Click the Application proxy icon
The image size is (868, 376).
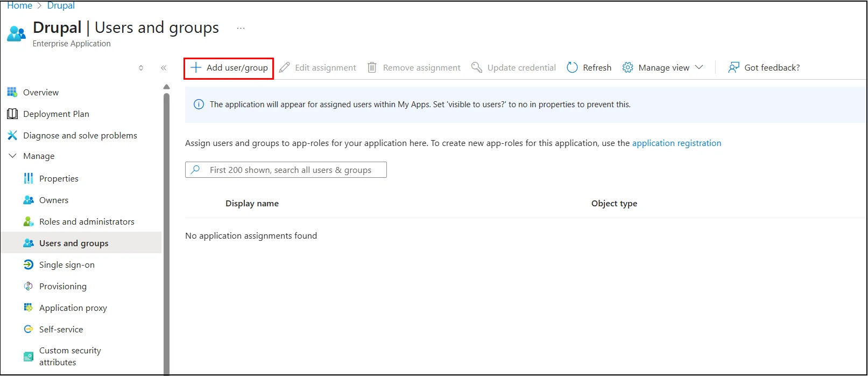pos(29,308)
